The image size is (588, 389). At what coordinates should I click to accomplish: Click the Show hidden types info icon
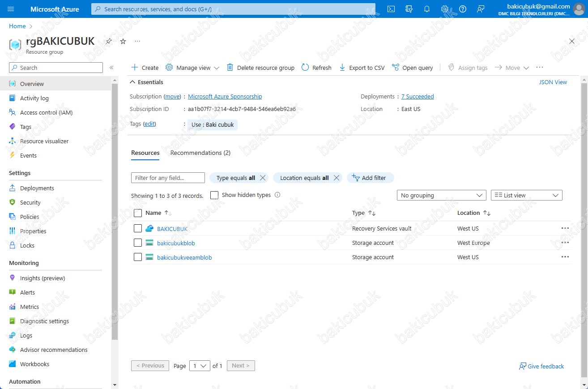277,195
